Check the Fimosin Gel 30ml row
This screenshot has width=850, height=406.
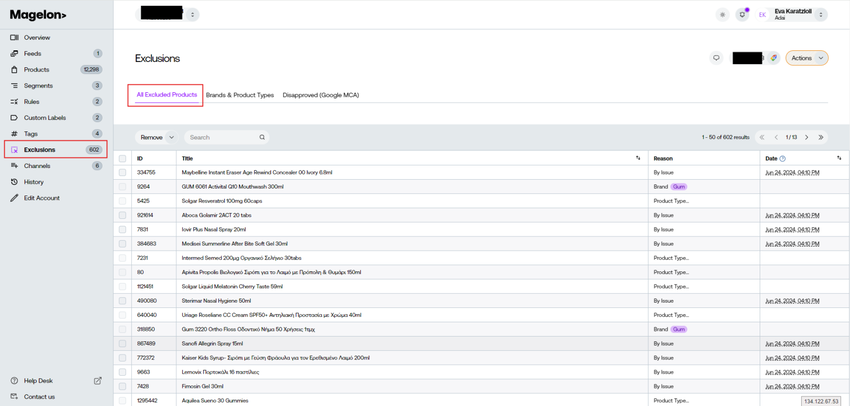click(x=123, y=386)
